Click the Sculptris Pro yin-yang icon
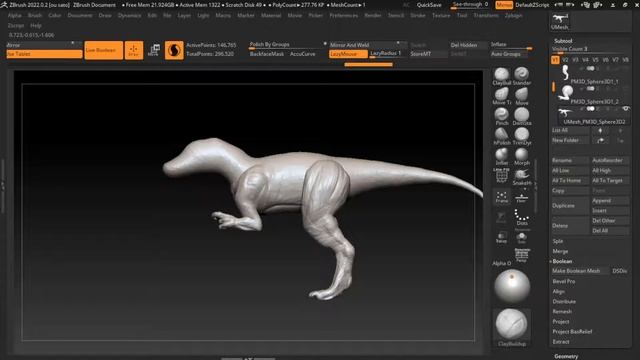Screen dimensions: 640x360 pos(174,50)
